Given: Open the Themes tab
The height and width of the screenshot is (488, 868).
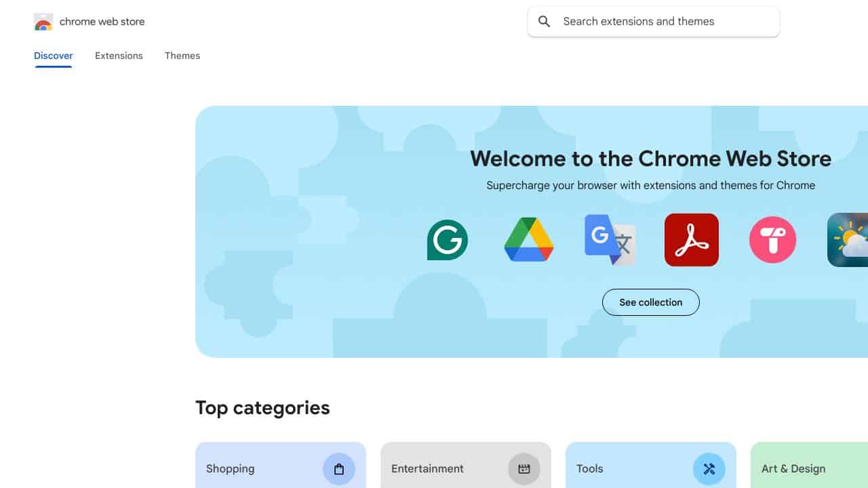Looking at the screenshot, I should 182,56.
